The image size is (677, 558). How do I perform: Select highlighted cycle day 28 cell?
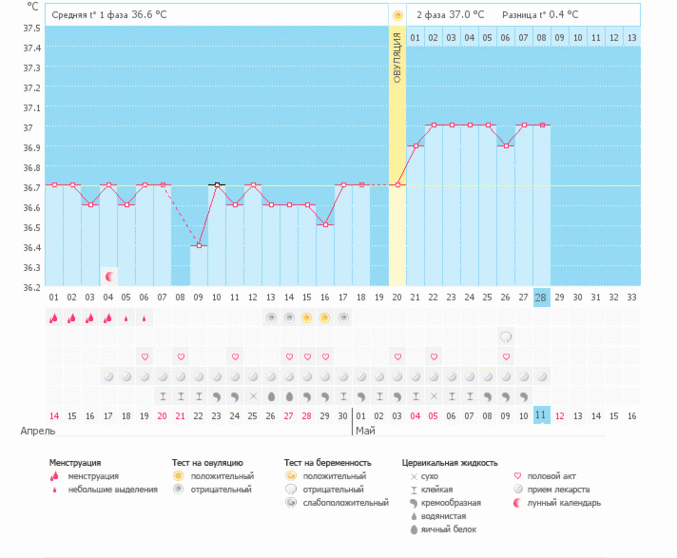coord(542,297)
